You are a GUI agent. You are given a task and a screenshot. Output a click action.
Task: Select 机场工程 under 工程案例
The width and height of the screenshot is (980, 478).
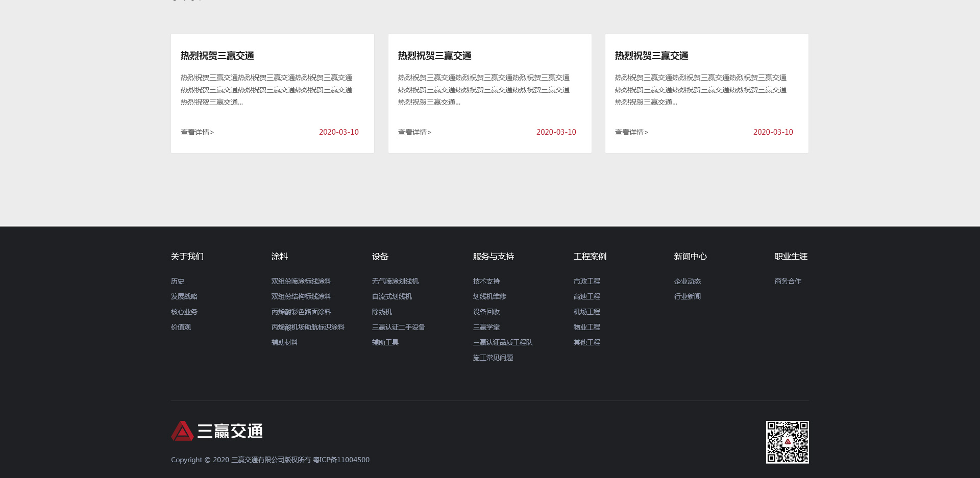pyautogui.click(x=586, y=312)
